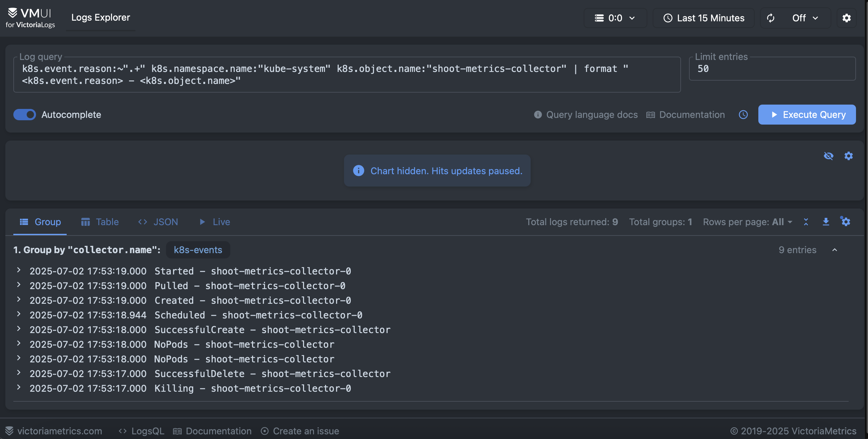Expand the Killing log entry row
This screenshot has width=868, height=439.
coord(19,387)
